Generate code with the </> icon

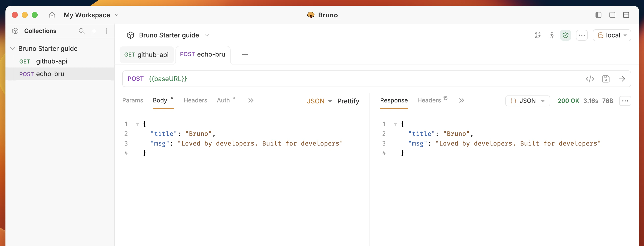pos(590,79)
